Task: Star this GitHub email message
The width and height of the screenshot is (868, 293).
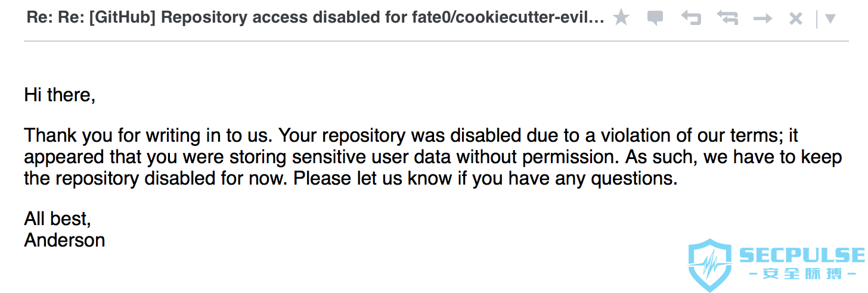Action: point(621,18)
